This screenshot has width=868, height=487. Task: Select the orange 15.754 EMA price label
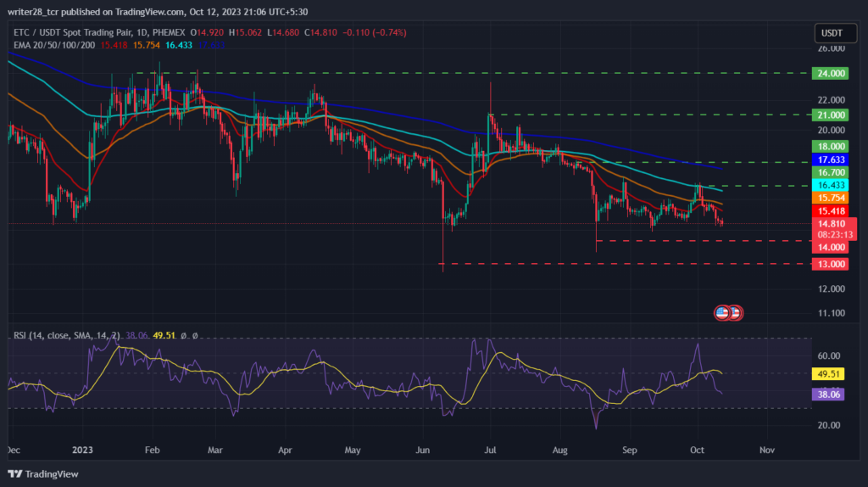tap(830, 198)
